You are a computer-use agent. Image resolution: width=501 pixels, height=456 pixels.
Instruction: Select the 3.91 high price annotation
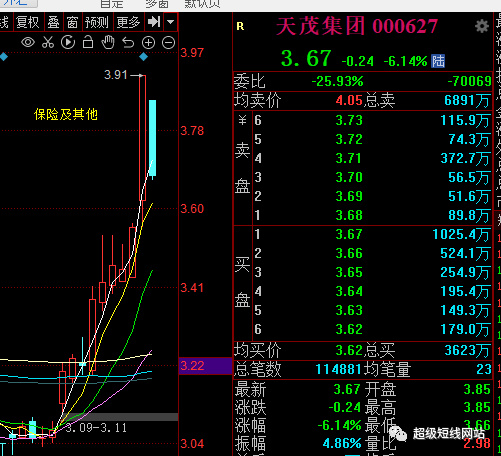tap(115, 75)
